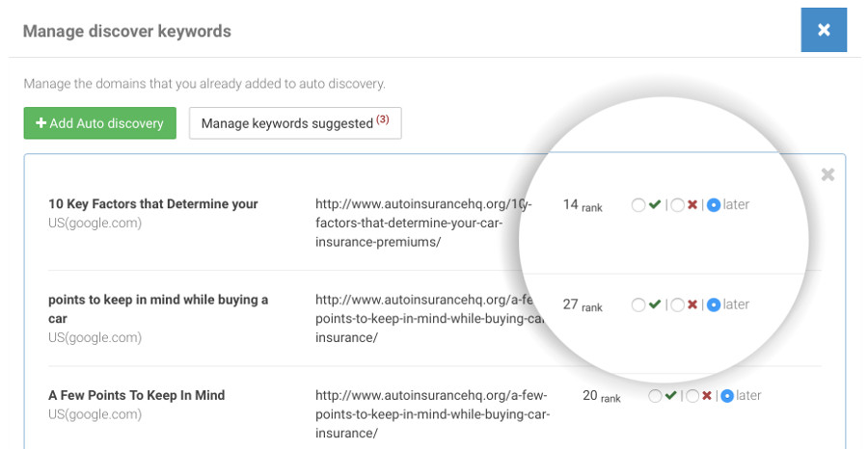Select the accept radio for rank 14 keyword

click(x=638, y=205)
